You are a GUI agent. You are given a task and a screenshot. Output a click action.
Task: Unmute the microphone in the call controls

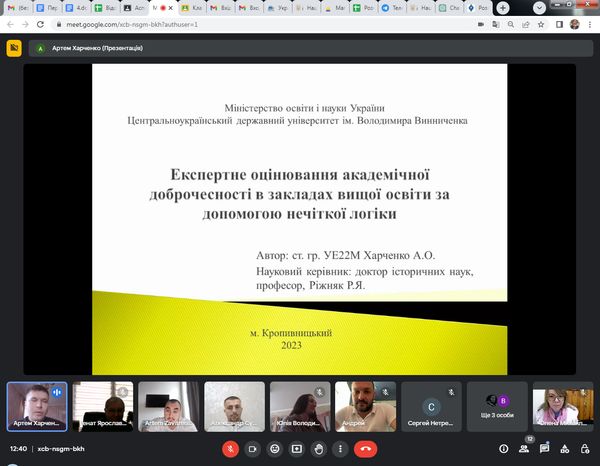tap(228, 449)
